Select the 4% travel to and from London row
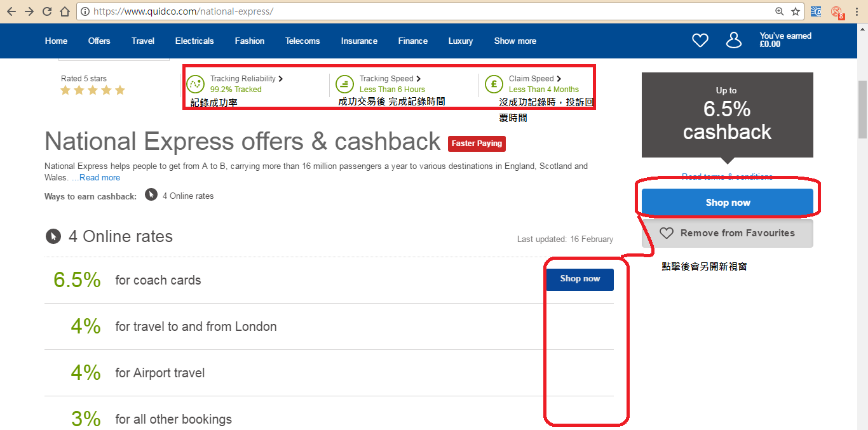 click(329, 326)
